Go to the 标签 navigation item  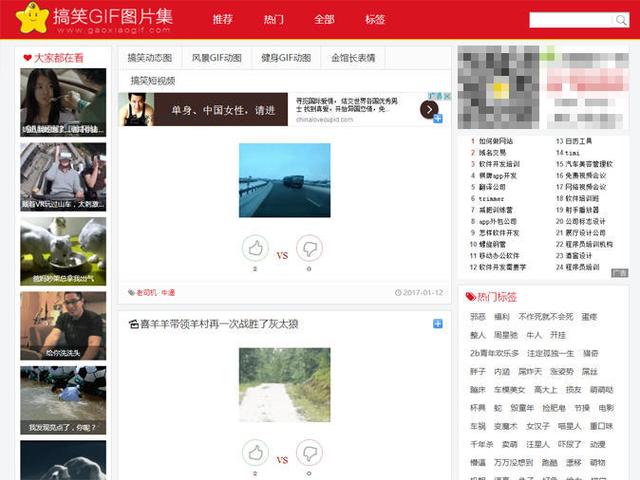point(375,20)
